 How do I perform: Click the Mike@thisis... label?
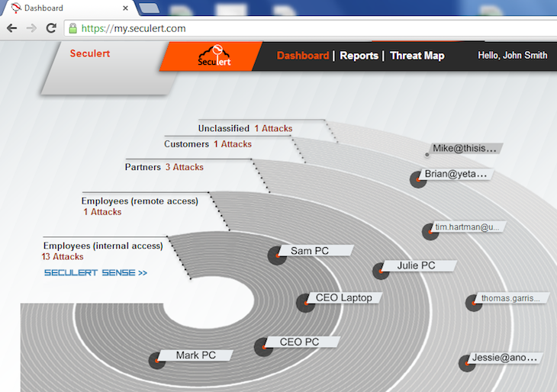(x=465, y=149)
